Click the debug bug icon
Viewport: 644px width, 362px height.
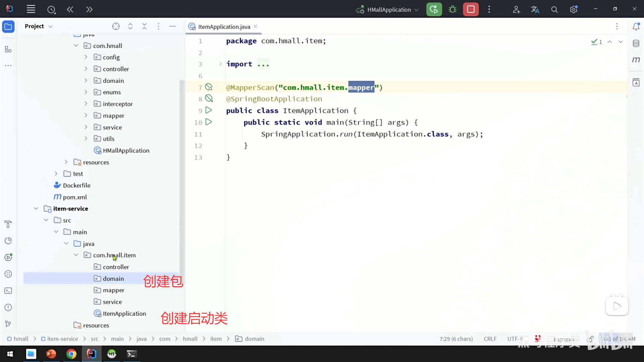(452, 9)
